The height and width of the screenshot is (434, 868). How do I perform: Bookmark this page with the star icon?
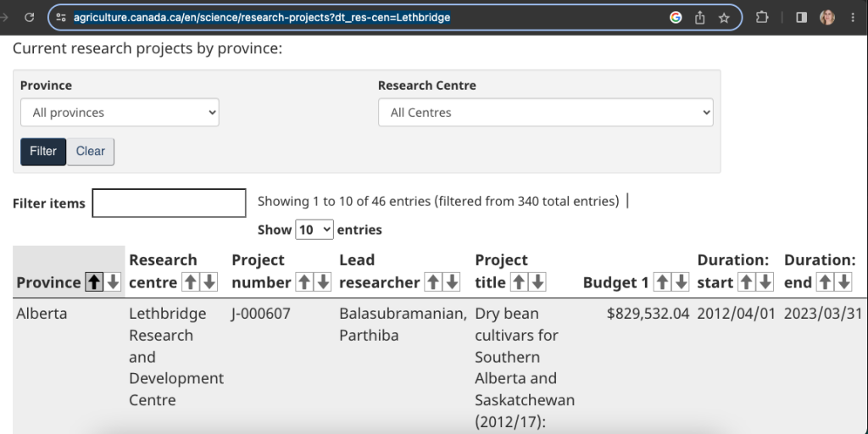pyautogui.click(x=724, y=17)
